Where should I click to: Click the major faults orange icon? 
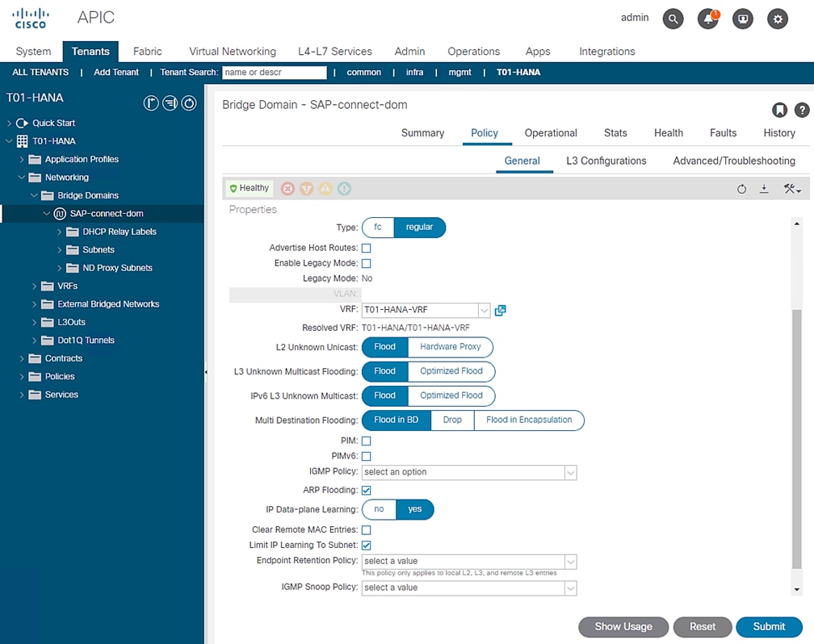click(x=307, y=188)
